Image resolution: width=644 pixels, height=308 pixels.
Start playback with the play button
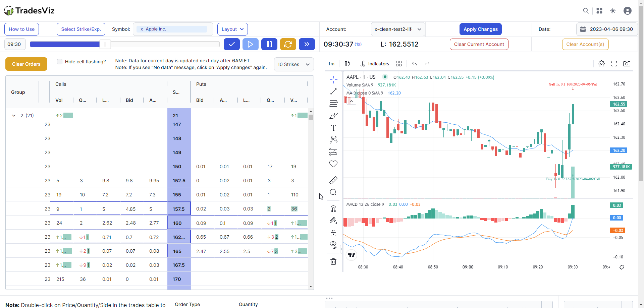pos(250,44)
